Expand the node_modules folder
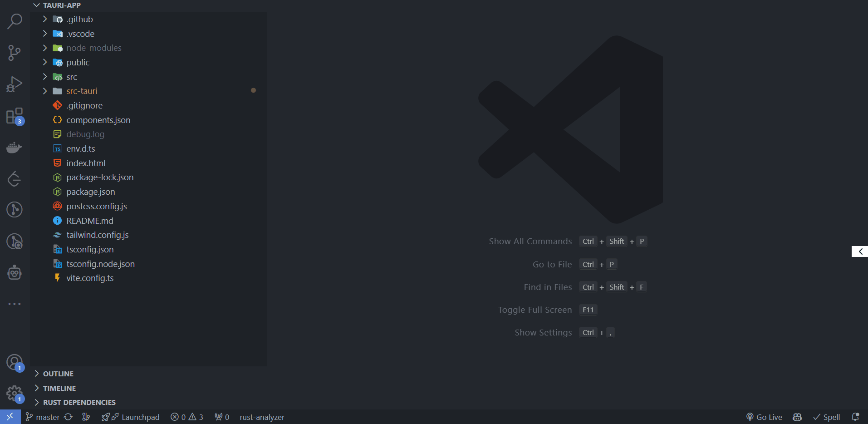Screen dimensions: 868x424 148,48
